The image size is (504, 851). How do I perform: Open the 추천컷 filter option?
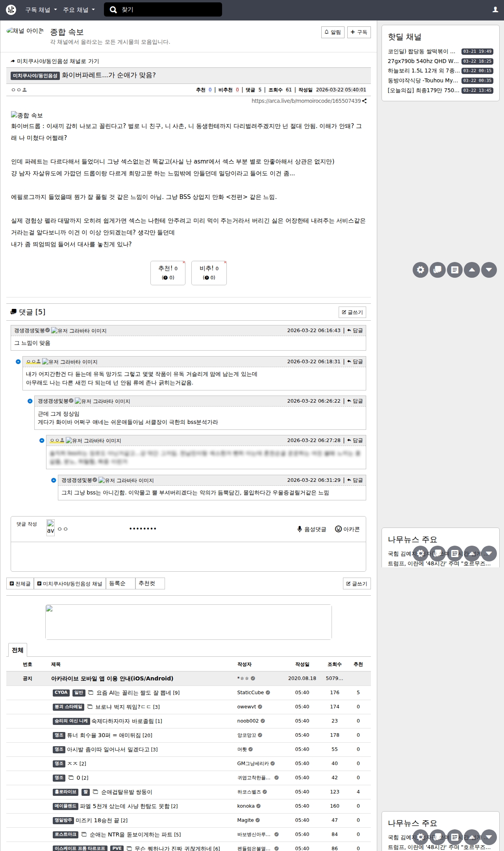[x=150, y=583]
